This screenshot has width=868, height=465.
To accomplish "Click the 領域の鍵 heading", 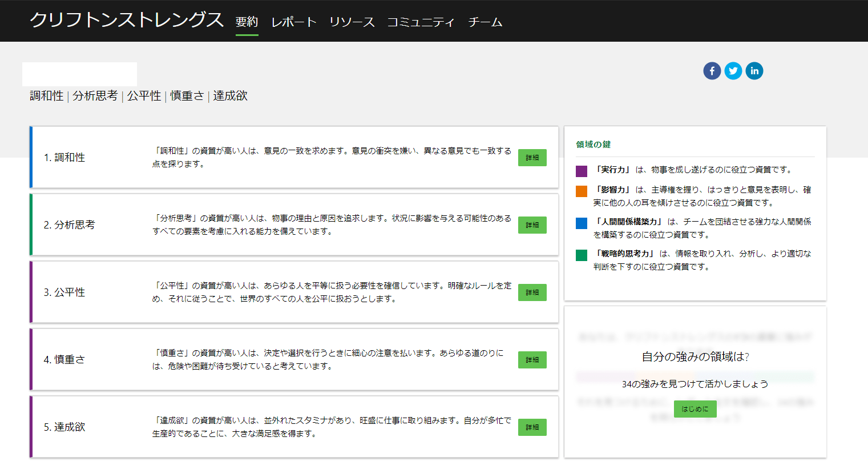I will (x=594, y=145).
